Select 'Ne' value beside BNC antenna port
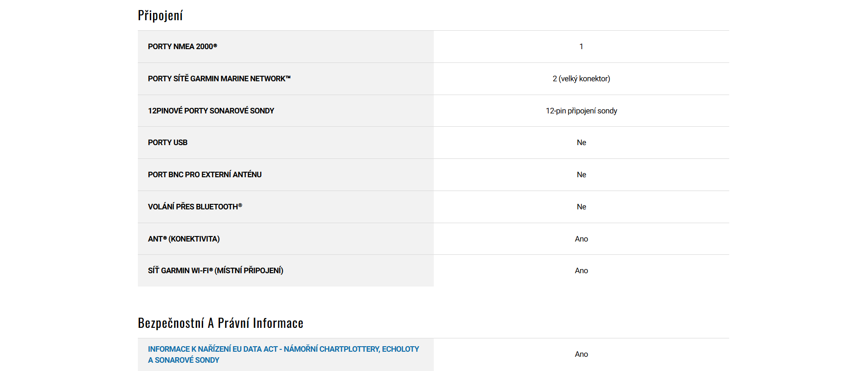Image resolution: width=868 pixels, height=371 pixels. pyautogui.click(x=581, y=174)
